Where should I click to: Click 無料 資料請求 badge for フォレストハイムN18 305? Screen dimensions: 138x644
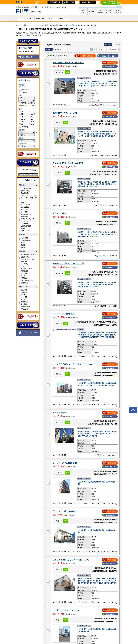[x=110, y=463]
